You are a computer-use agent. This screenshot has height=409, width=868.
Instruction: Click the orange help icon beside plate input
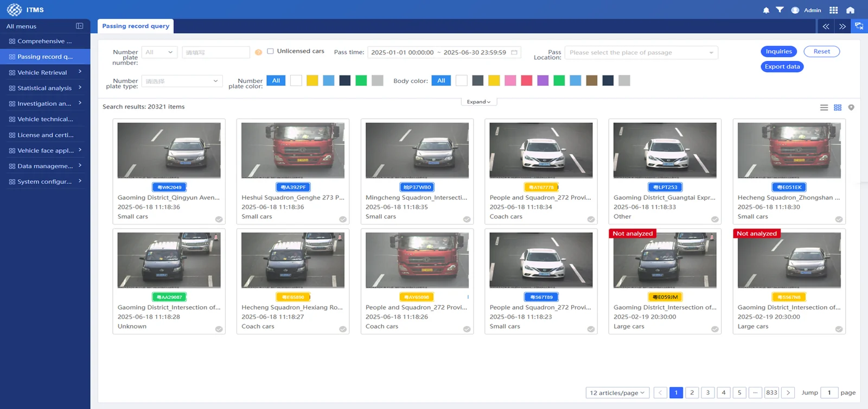[259, 52]
